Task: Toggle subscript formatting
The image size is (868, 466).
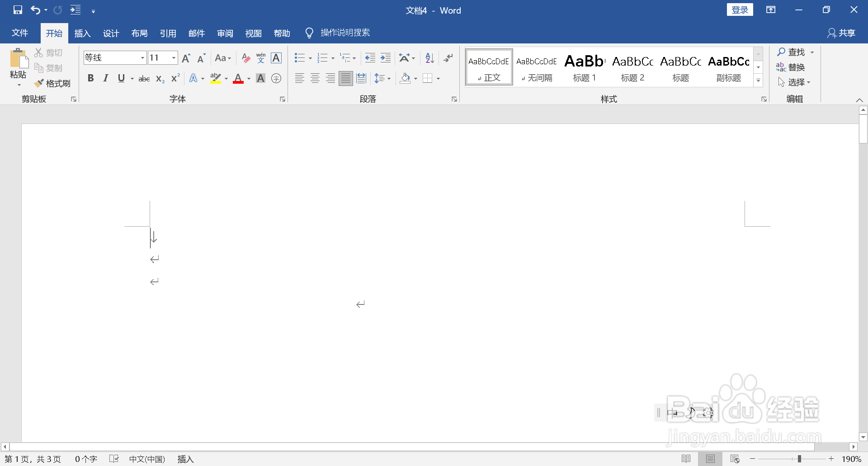Action: point(160,79)
